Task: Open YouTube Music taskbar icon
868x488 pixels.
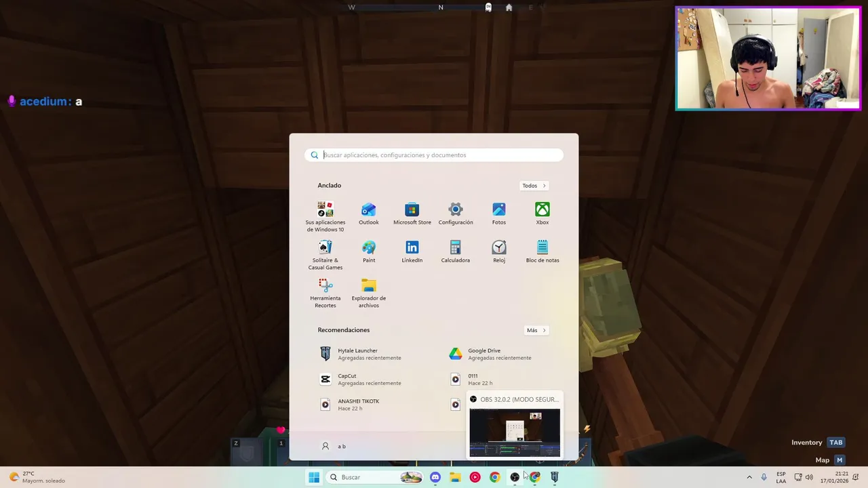Action: 475,477
